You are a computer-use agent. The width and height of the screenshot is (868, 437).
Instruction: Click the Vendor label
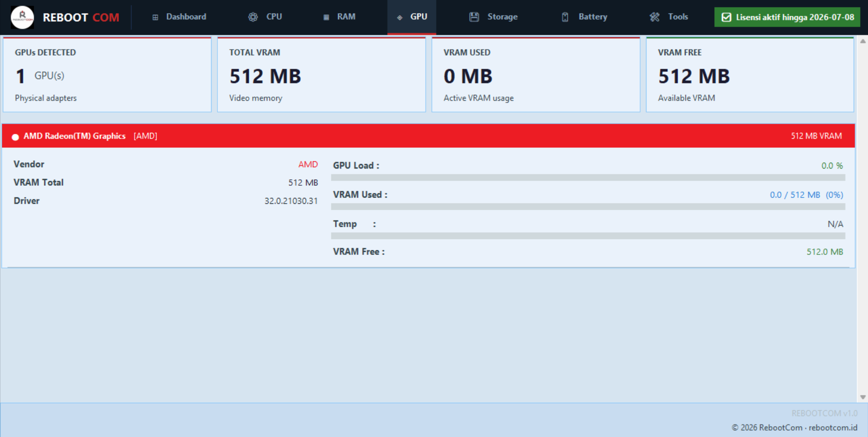(29, 164)
